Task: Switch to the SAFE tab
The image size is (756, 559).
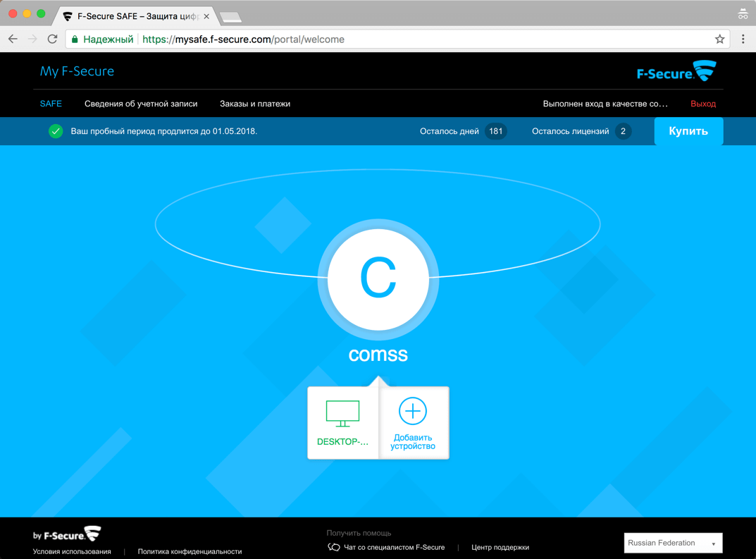Action: click(x=51, y=104)
